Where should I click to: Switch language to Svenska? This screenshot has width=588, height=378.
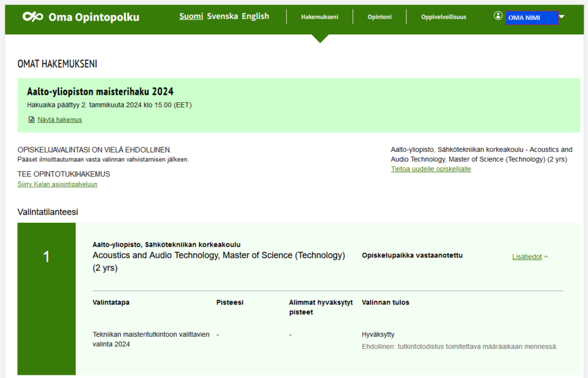coord(223,16)
